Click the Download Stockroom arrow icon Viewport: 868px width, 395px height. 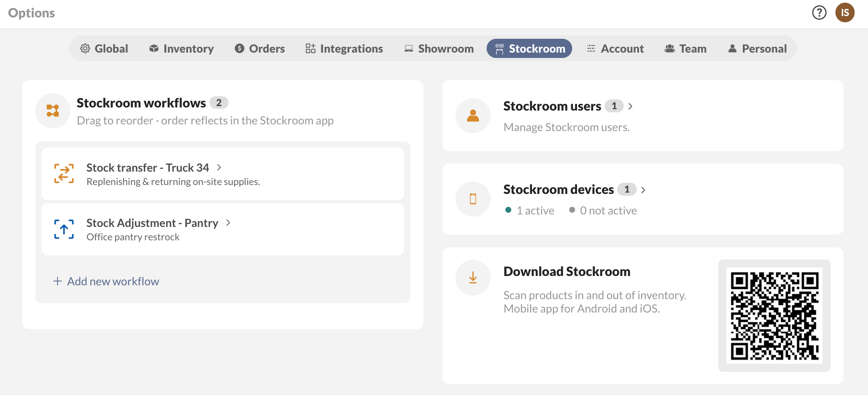pyautogui.click(x=473, y=278)
